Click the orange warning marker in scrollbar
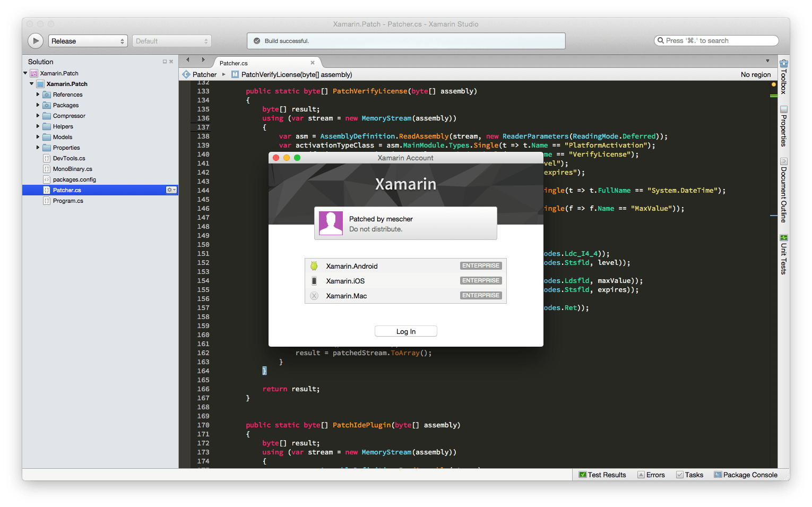 [x=774, y=84]
